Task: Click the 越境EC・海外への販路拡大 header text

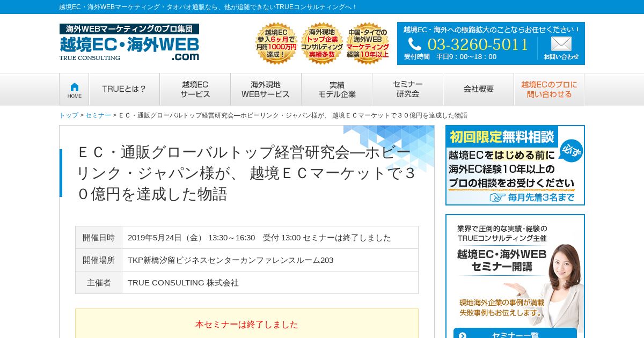Action: pos(492,30)
